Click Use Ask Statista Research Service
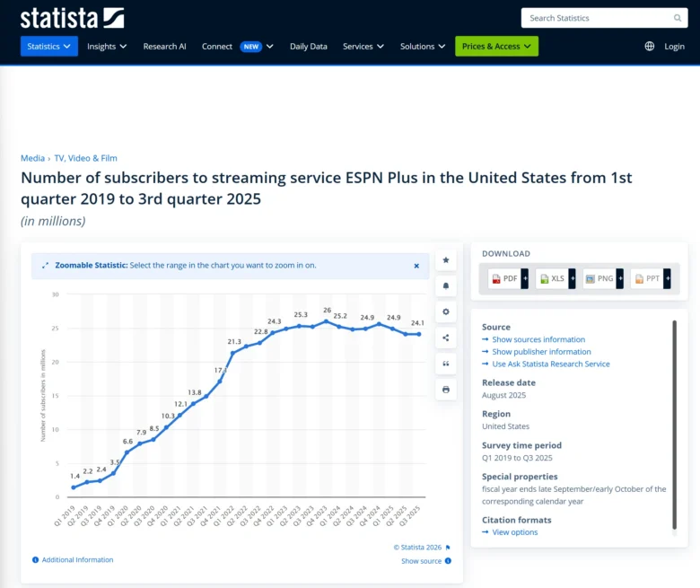Viewport: 700px width, 588px height. [551, 364]
